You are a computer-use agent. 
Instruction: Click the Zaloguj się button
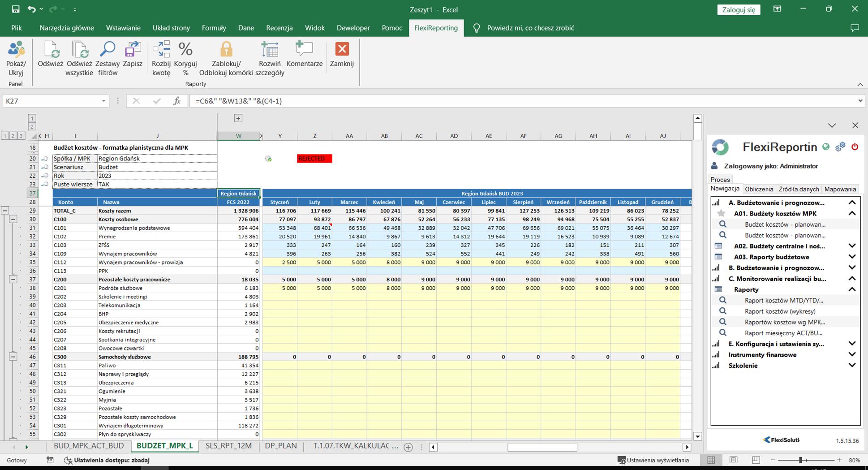click(x=739, y=10)
